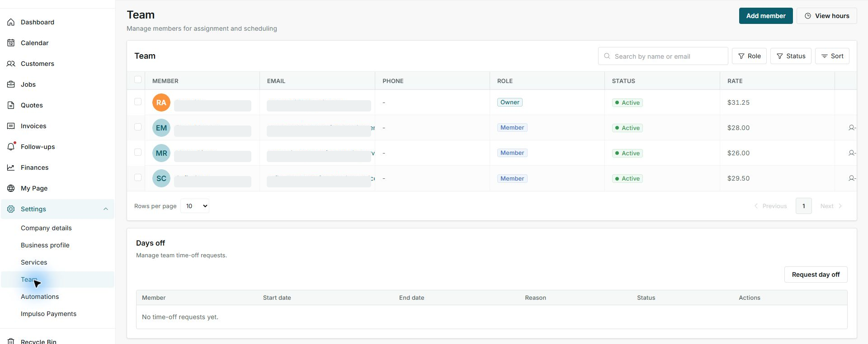Select page 1 in pagination

(803, 206)
